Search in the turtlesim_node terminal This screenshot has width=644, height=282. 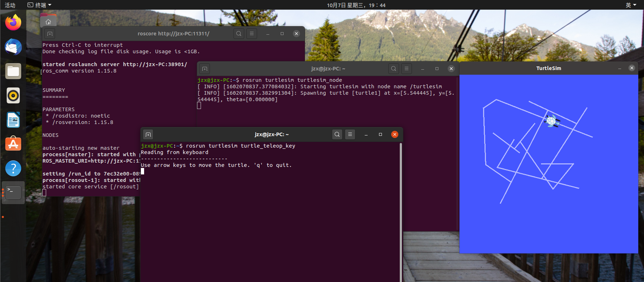pos(394,69)
